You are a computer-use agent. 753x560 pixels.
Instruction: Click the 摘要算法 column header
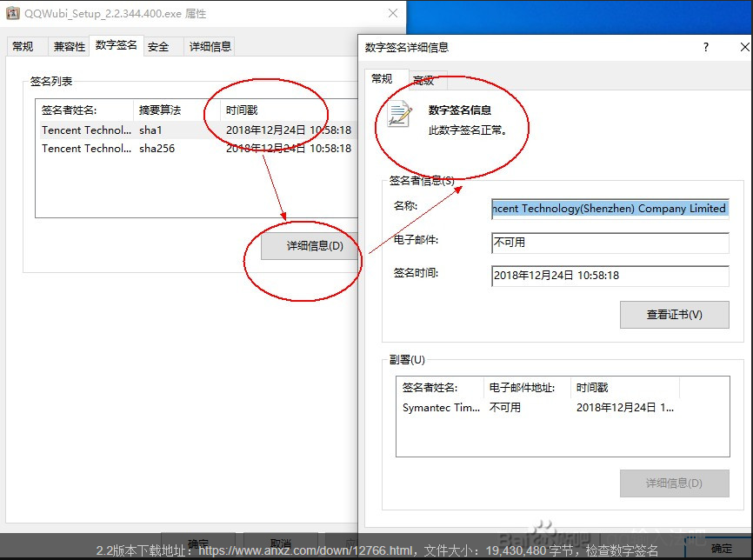pyautogui.click(x=177, y=110)
